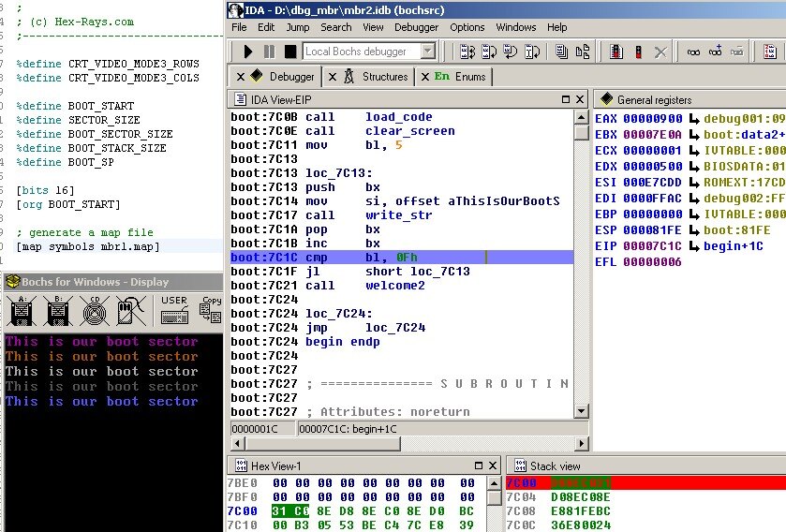Close the IDA View-EIP panel
Viewport: 786px width, 532px height.
[579, 99]
